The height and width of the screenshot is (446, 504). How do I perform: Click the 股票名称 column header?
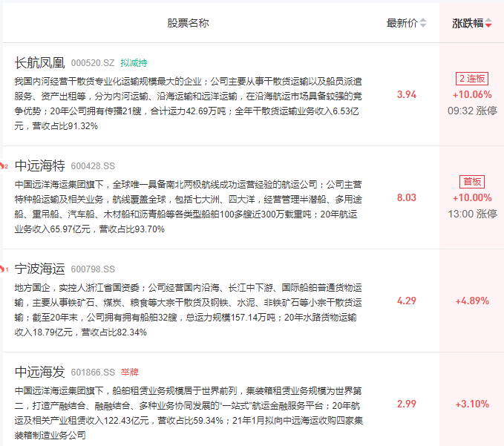coord(188,23)
